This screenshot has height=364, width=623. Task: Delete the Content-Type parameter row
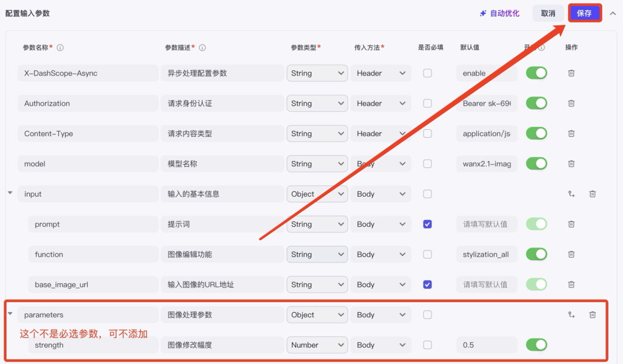(571, 133)
